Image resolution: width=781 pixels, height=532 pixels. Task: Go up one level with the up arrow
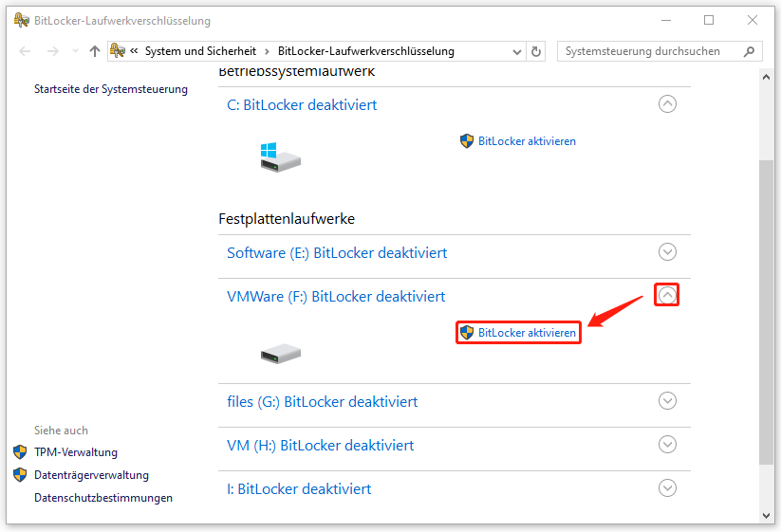tap(95, 51)
